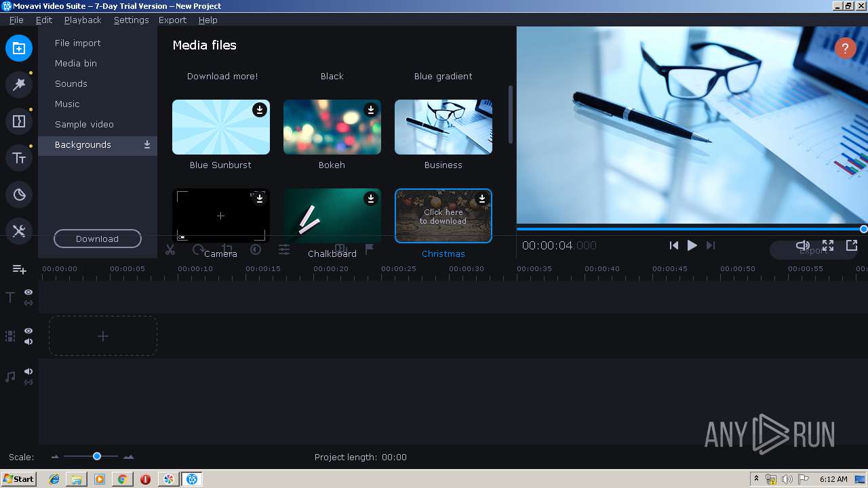868x488 pixels.
Task: Select Music in the list
Action: (x=98, y=104)
